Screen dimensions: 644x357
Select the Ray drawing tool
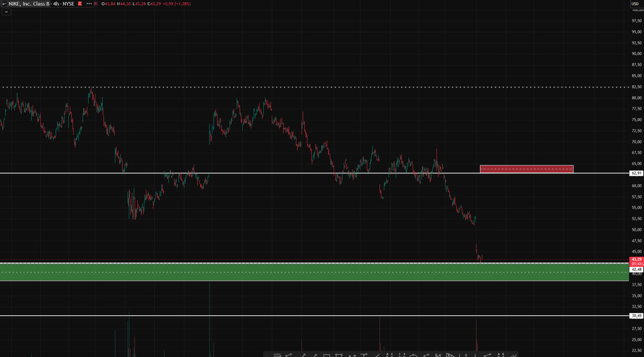(x=304, y=354)
